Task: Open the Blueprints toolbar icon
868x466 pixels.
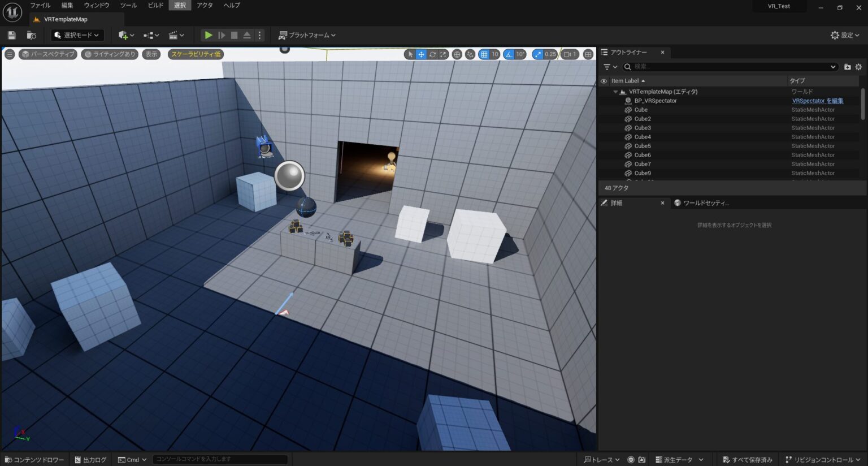Action: pyautogui.click(x=149, y=35)
